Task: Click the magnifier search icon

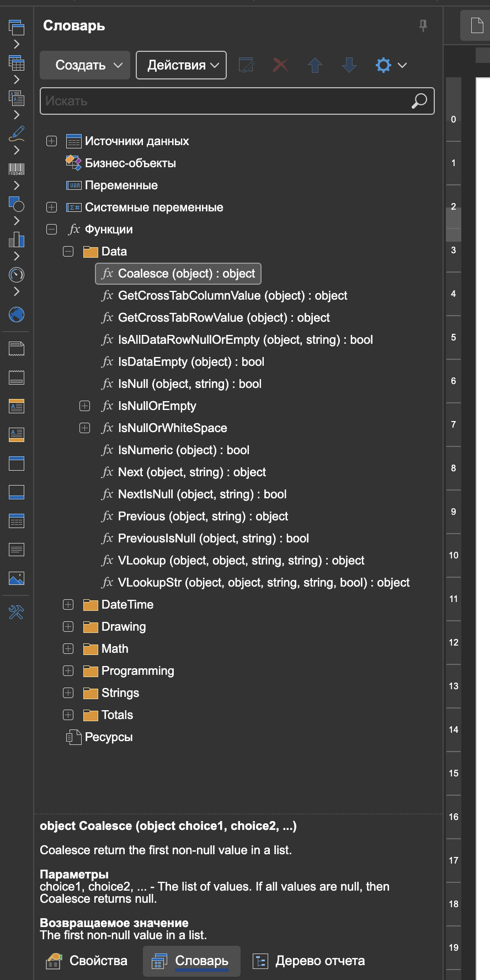Action: point(419,101)
